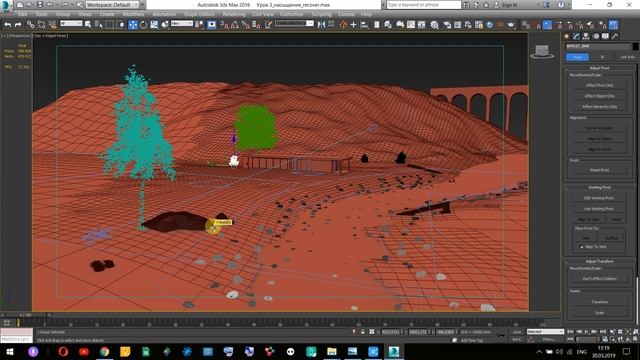The height and width of the screenshot is (360, 640).
Task: Click the Reset Transform button
Action: point(599,302)
